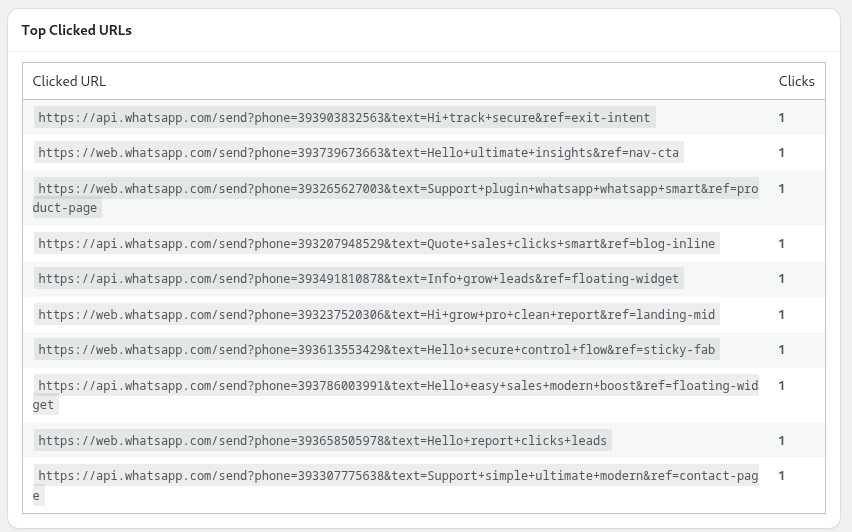Image resolution: width=852 pixels, height=532 pixels.
Task: Click the URL for phone 393786003991
Action: (397, 386)
